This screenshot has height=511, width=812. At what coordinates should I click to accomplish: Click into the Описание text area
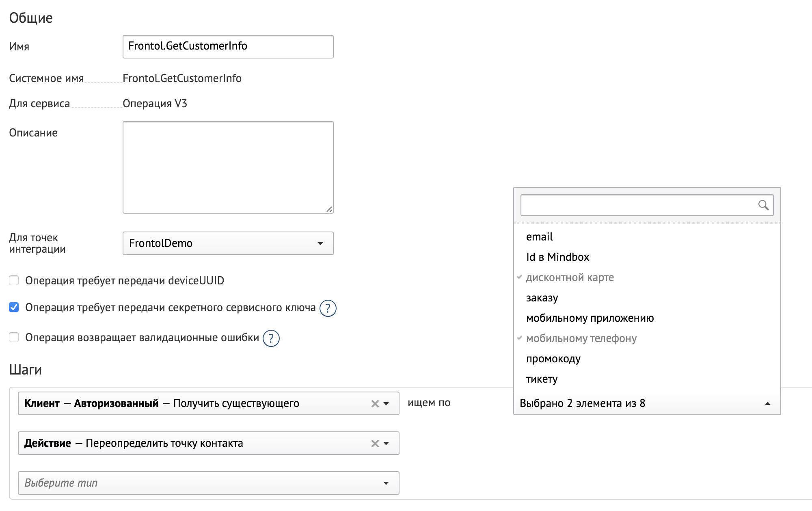point(228,167)
